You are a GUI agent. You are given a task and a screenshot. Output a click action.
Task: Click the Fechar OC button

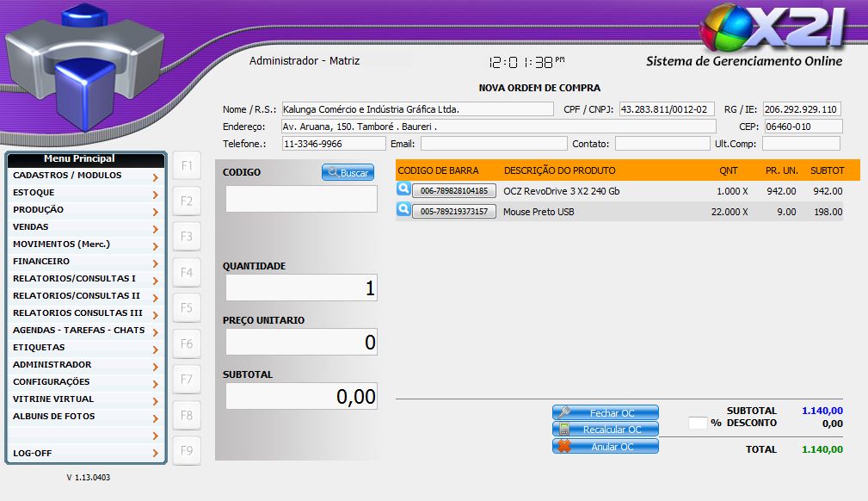[606, 413]
